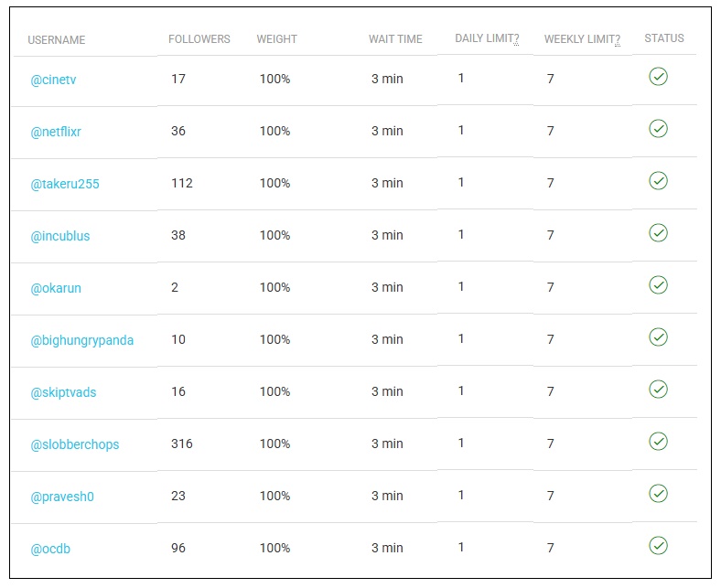Image resolution: width=721 pixels, height=588 pixels.
Task: Follow the @ocdb username link
Action: tap(50, 549)
